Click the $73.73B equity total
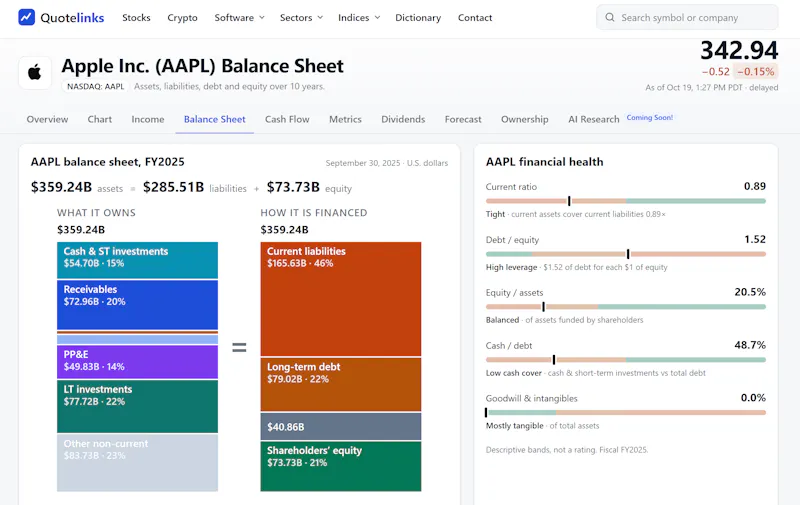This screenshot has width=800, height=505. [293, 187]
